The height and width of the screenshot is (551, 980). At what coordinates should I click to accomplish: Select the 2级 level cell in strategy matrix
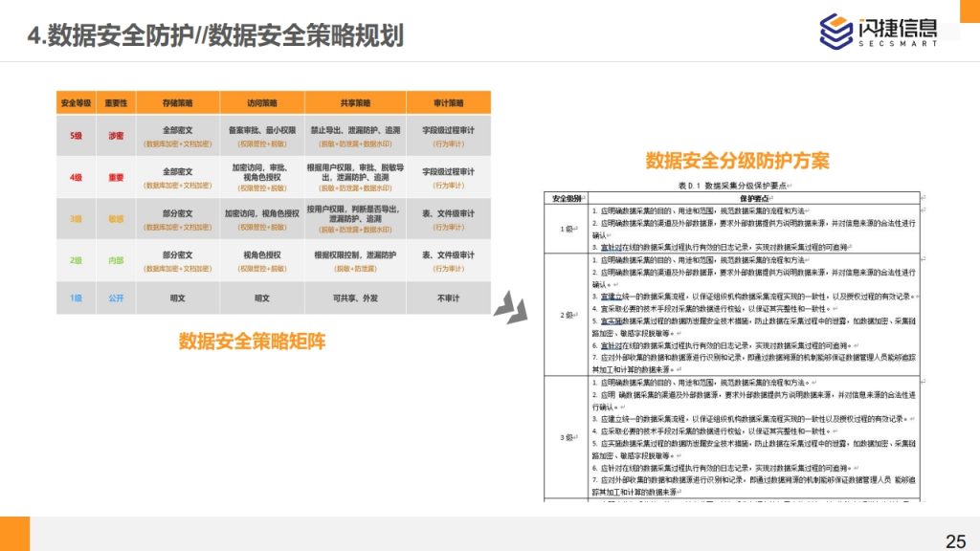[x=76, y=260]
